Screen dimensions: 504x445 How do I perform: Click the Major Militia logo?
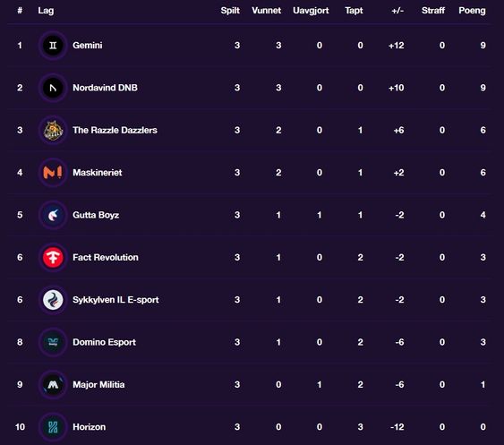point(53,385)
